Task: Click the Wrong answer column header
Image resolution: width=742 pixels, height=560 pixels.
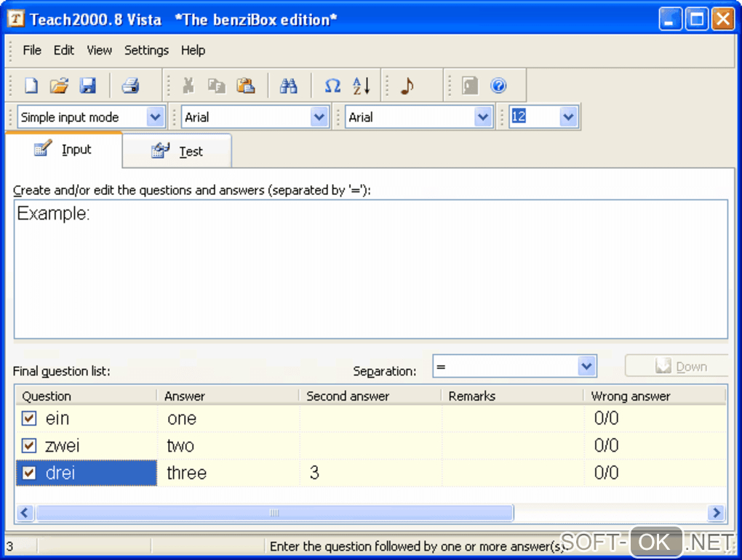Action: tap(655, 396)
